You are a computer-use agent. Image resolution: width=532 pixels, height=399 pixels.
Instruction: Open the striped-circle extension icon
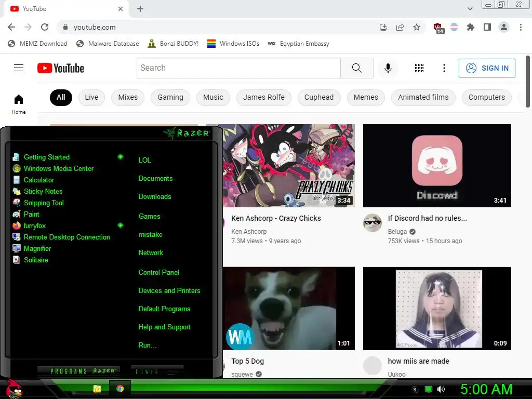(454, 27)
